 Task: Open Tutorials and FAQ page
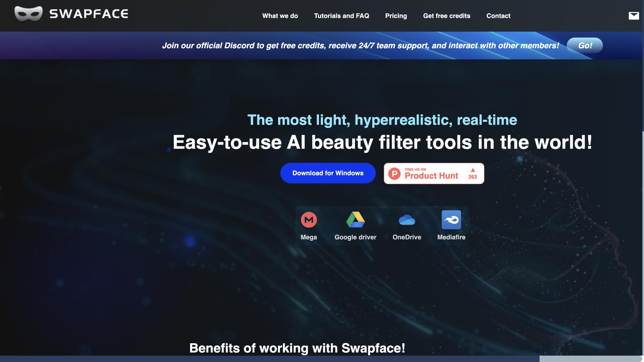[x=341, y=16]
